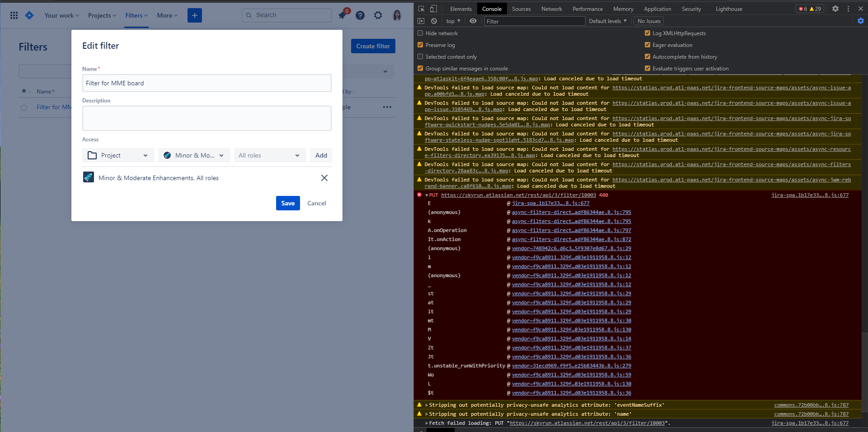The width and height of the screenshot is (868, 432).
Task: Toggle Hide network checkbox
Action: point(420,33)
